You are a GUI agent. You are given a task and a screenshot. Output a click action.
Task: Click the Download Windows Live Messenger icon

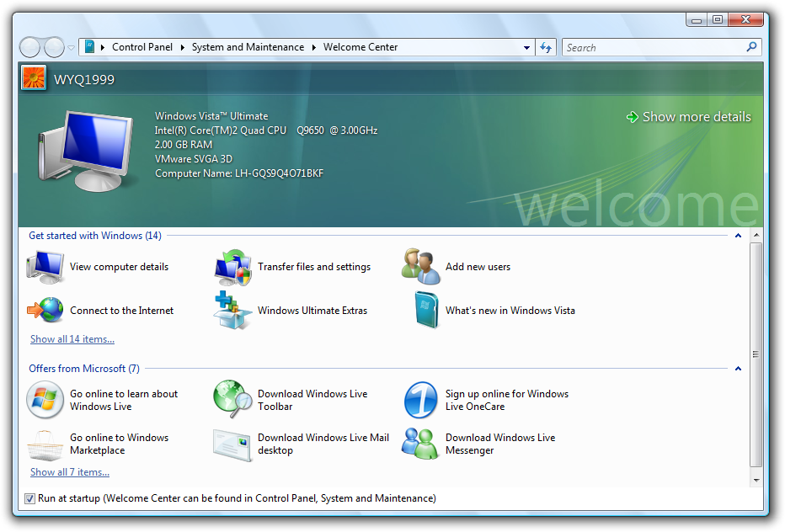[x=421, y=444]
